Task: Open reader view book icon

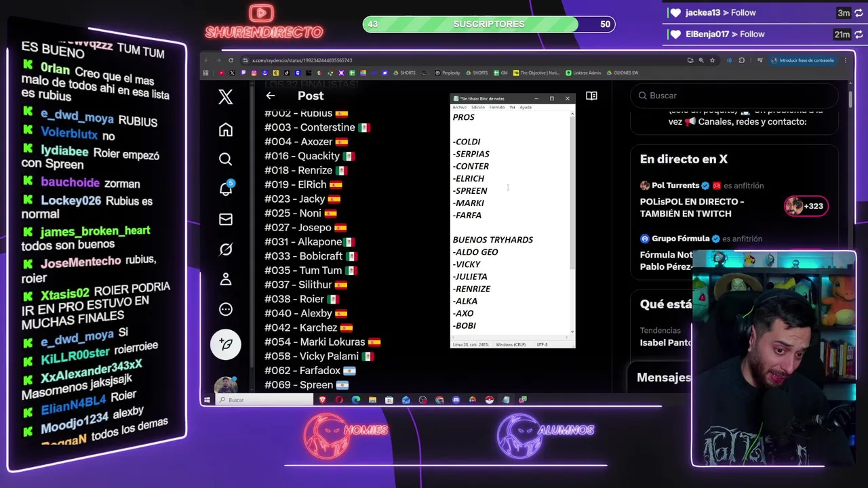Action: (591, 96)
